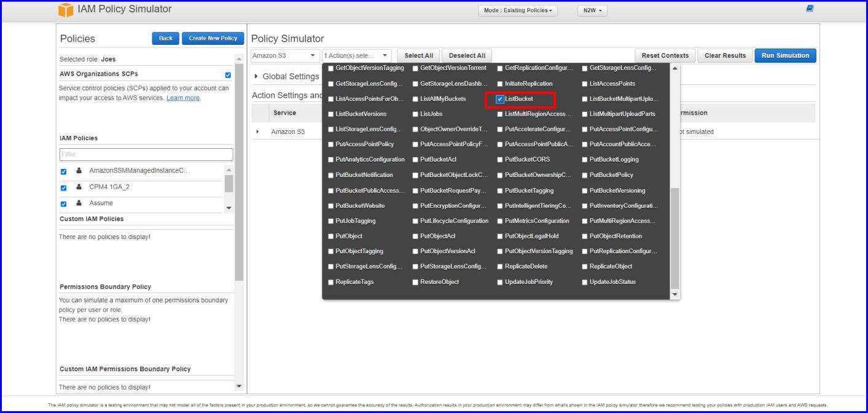The height and width of the screenshot is (413, 868).
Task: Check the UpdateJobPriority action checkbox
Action: [500, 283]
